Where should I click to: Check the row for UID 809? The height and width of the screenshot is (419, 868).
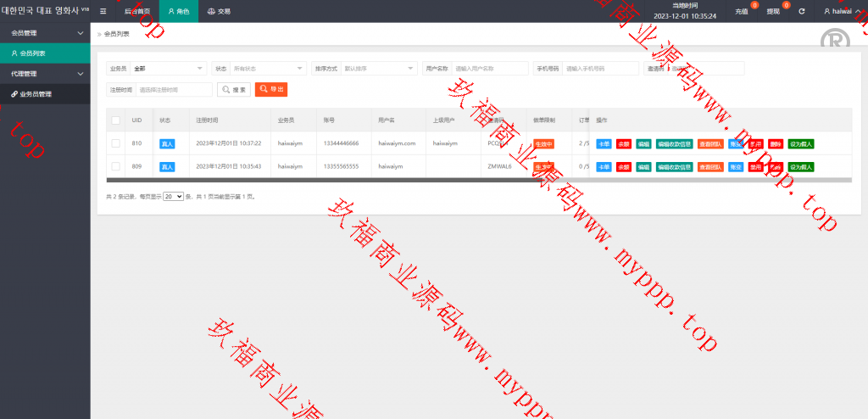pyautogui.click(x=115, y=166)
